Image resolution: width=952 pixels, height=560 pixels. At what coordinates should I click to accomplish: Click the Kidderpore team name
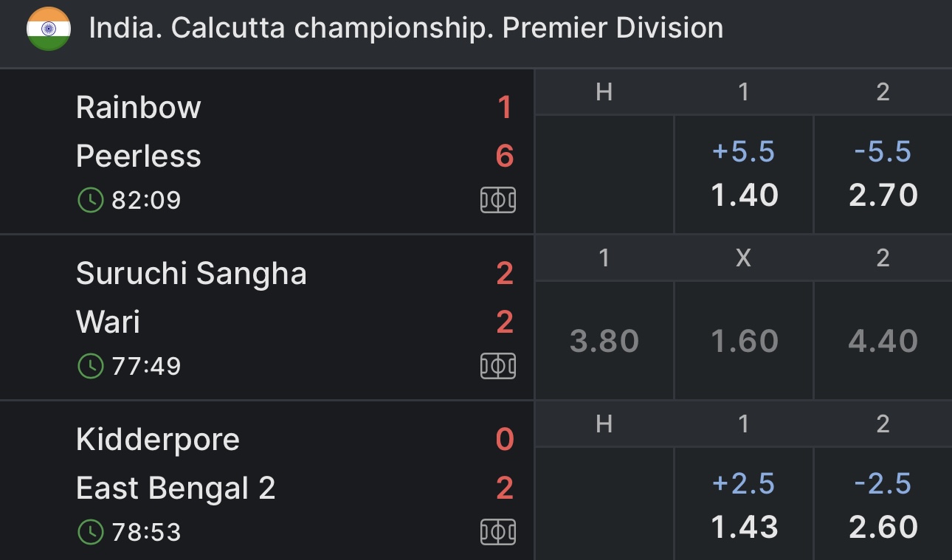158,440
